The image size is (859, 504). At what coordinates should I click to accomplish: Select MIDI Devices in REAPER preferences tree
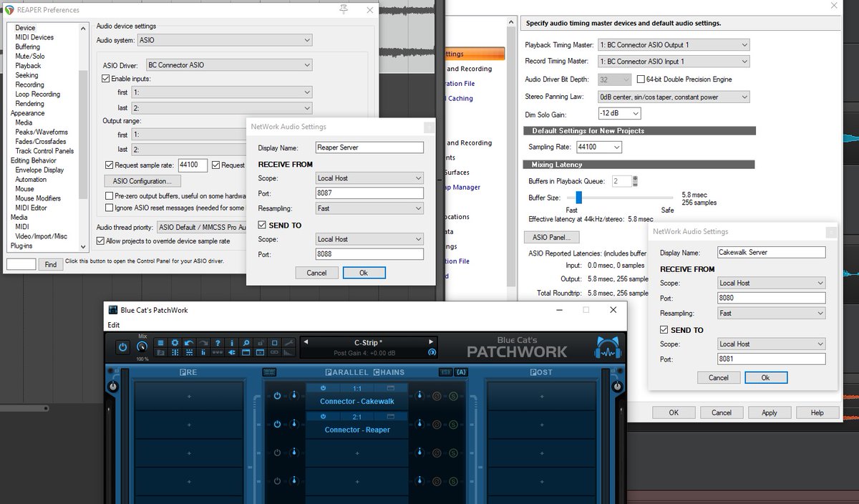(x=34, y=37)
